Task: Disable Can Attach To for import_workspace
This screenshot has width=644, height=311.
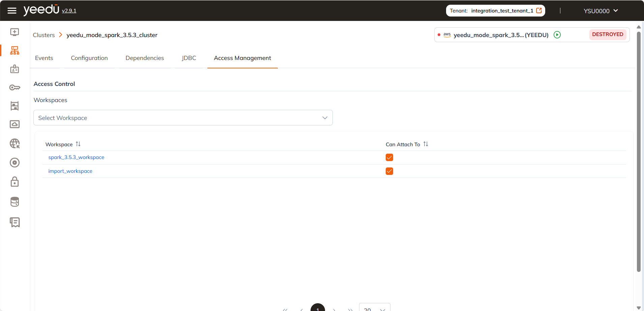Action: point(389,171)
